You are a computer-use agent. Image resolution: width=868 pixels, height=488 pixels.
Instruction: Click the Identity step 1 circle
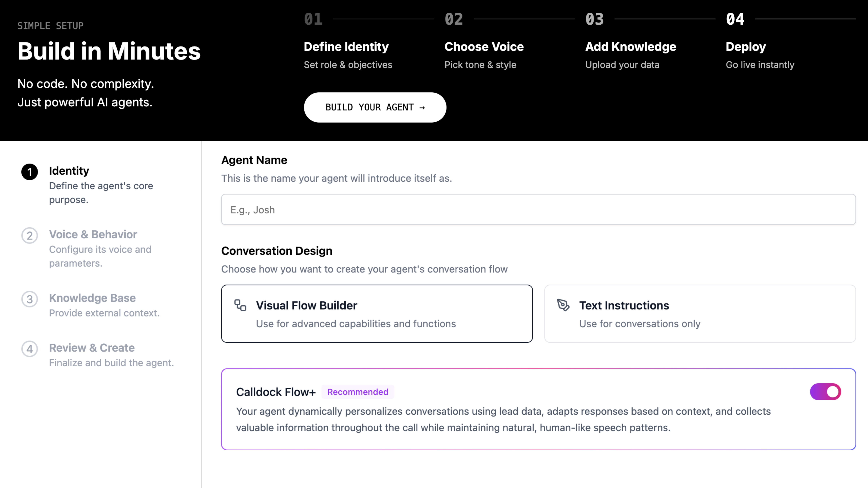coord(30,172)
